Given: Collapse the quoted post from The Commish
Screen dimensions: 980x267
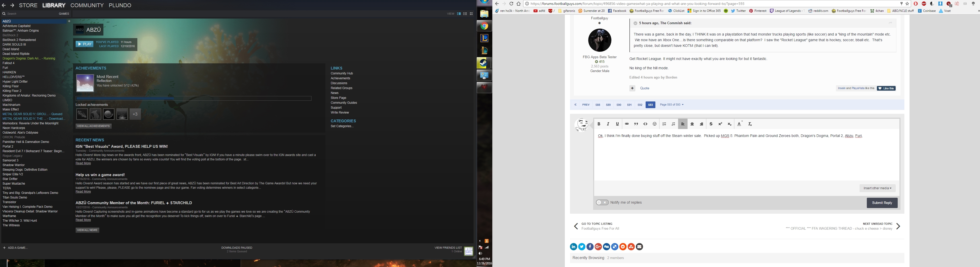Looking at the screenshot, I should (635, 23).
